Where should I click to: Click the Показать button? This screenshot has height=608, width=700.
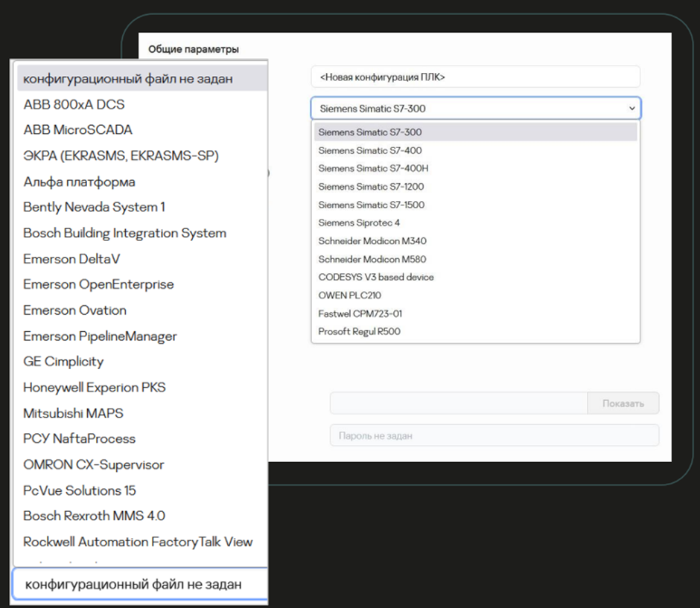(x=623, y=403)
